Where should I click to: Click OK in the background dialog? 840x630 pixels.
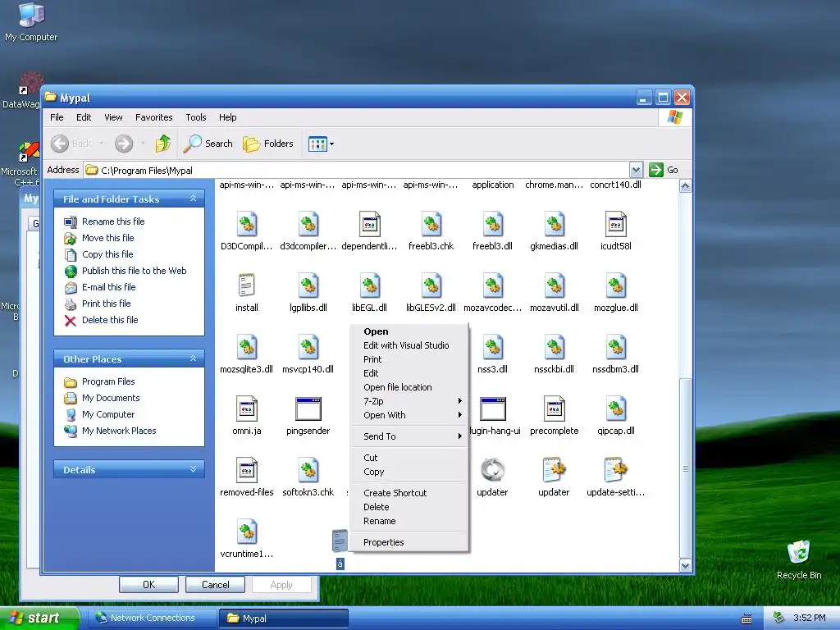[149, 584]
